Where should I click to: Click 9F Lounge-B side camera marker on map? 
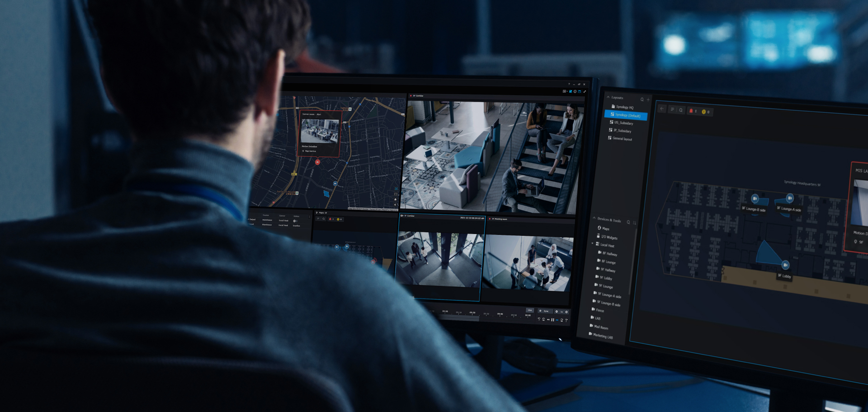click(x=755, y=198)
